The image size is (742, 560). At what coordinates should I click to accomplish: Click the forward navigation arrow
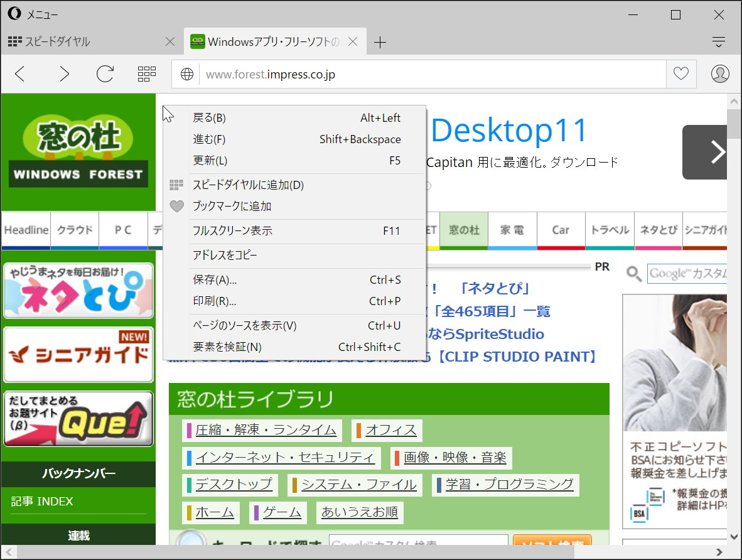63,73
